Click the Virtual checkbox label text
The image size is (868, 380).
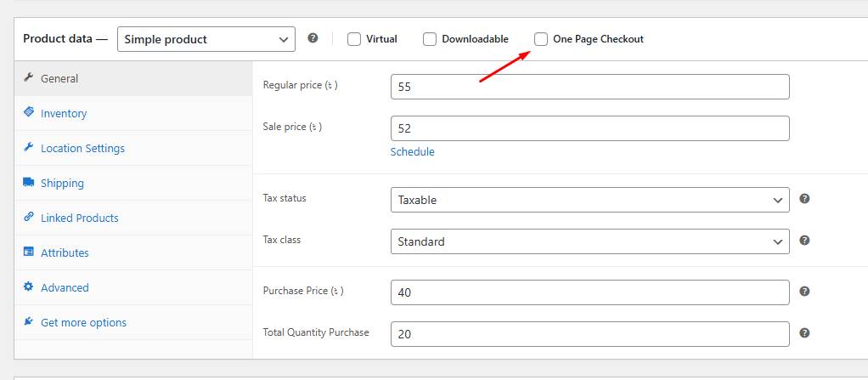(381, 39)
